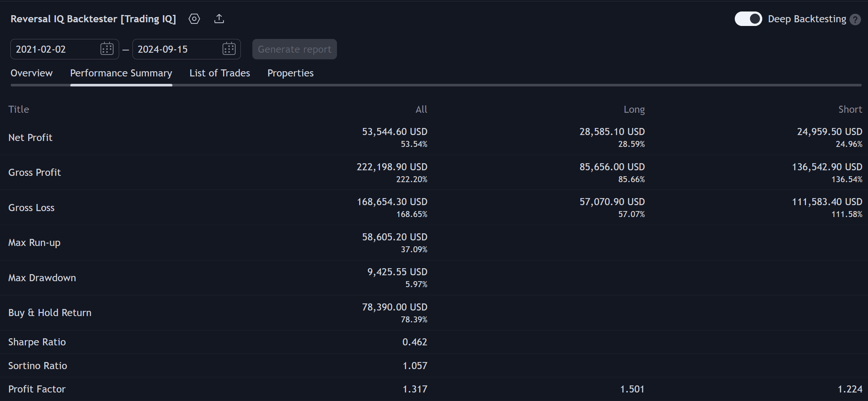Click the Short column header
Image resolution: width=868 pixels, height=401 pixels.
click(x=850, y=109)
